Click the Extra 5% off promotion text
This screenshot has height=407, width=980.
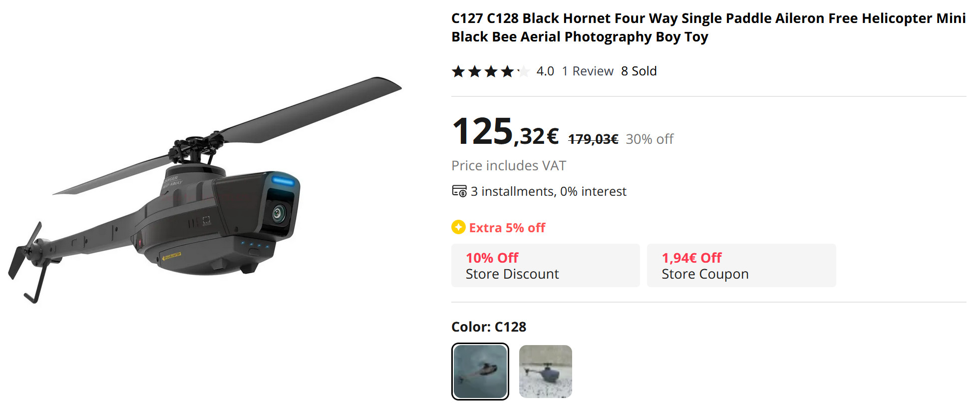507,228
